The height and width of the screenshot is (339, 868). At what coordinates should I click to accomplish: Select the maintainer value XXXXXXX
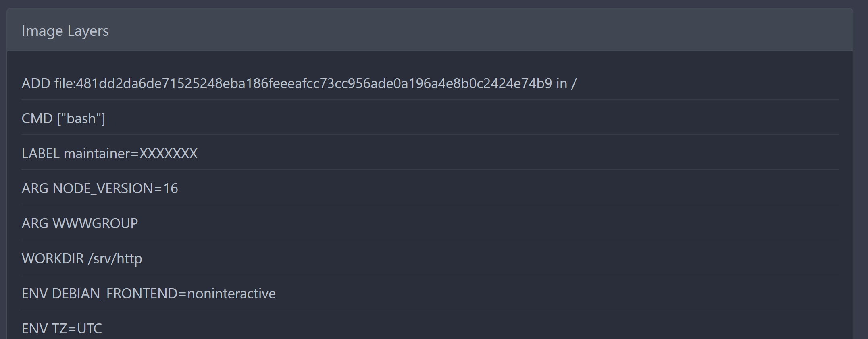click(169, 153)
